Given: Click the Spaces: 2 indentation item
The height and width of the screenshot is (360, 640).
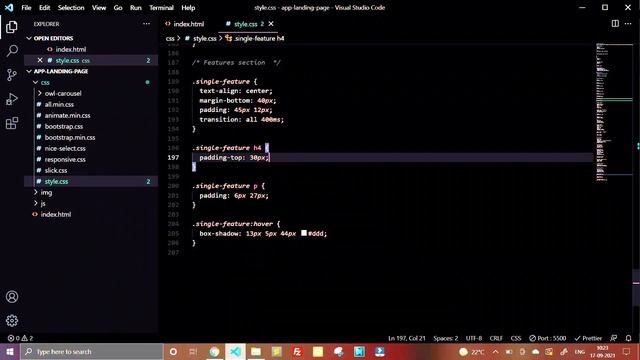Looking at the screenshot, I should point(445,338).
